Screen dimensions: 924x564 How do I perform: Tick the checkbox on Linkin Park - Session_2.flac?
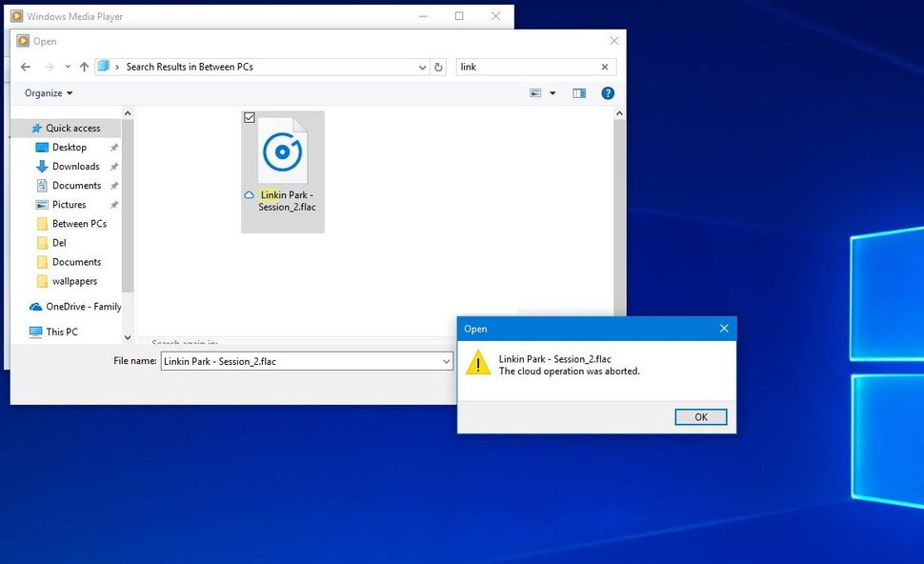point(250,116)
